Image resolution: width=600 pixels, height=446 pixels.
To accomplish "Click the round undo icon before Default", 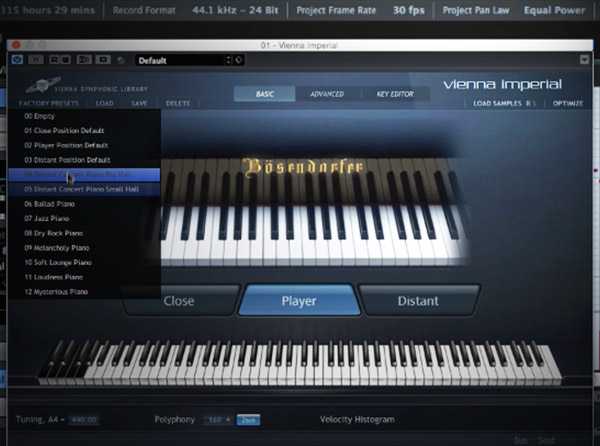I will tap(121, 60).
